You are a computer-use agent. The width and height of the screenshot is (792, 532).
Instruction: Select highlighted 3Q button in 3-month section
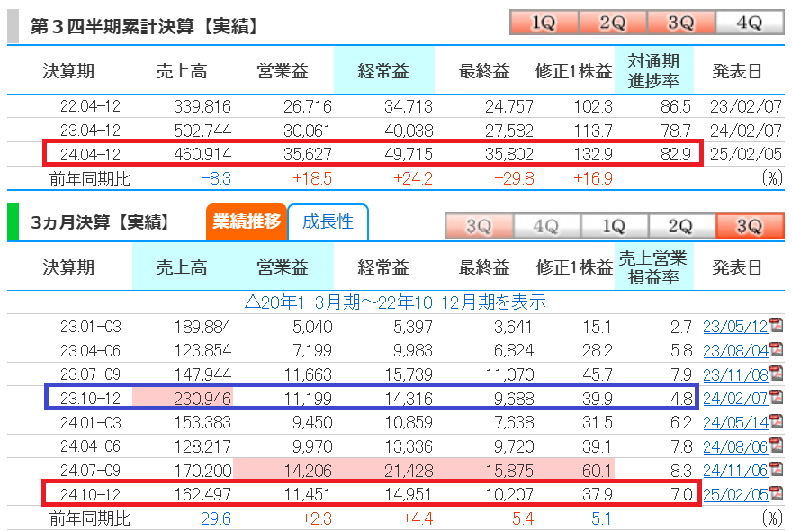[750, 226]
